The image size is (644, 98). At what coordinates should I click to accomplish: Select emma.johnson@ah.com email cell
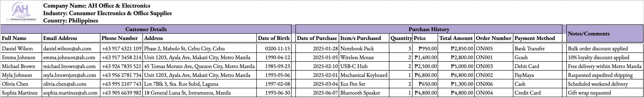71,57
